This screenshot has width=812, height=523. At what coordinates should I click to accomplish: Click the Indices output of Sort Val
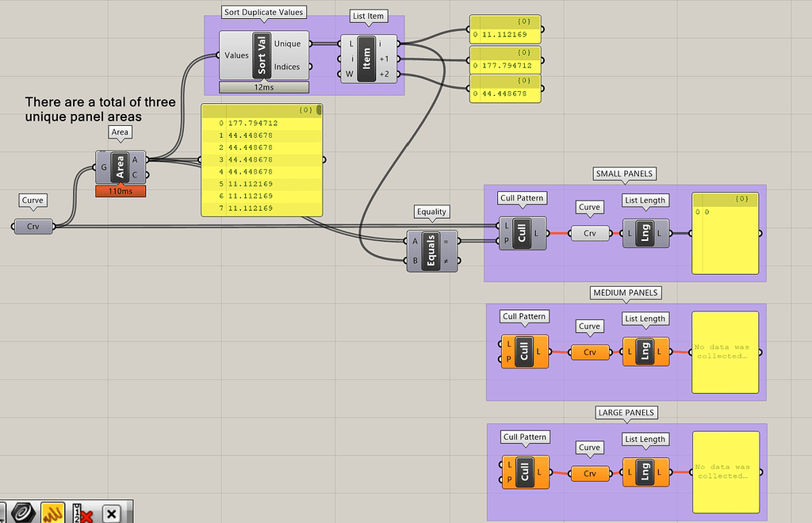tap(287, 67)
